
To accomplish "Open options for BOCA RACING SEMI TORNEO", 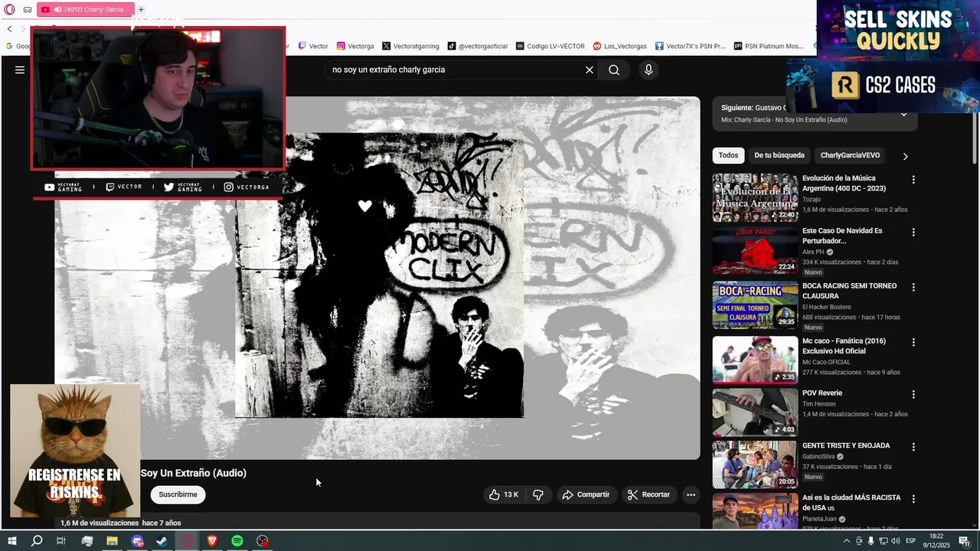I will pos(913,287).
